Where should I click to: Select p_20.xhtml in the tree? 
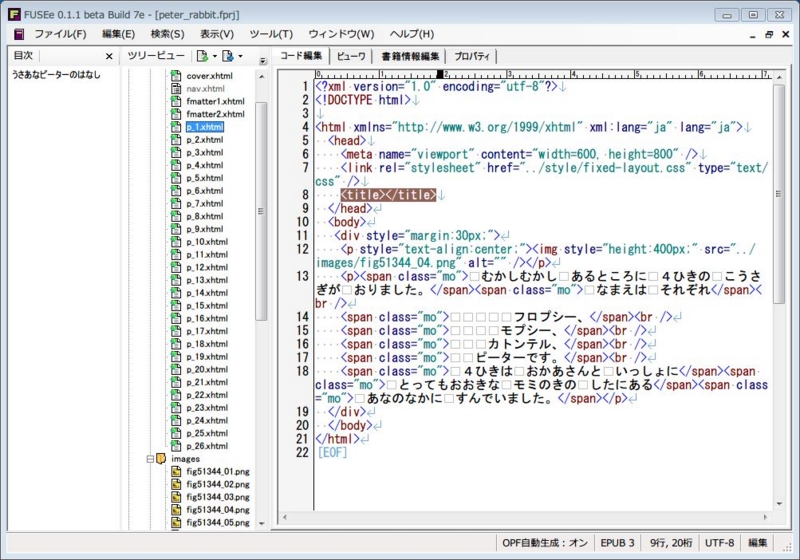(x=207, y=369)
